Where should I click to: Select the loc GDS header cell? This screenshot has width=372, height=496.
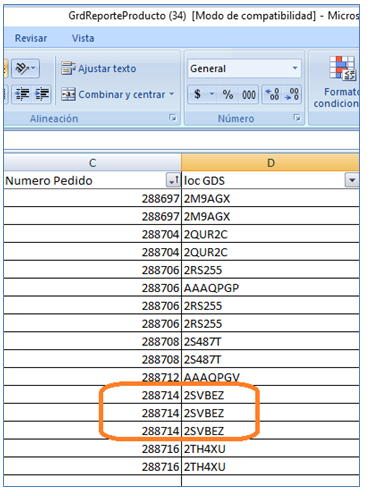point(270,180)
